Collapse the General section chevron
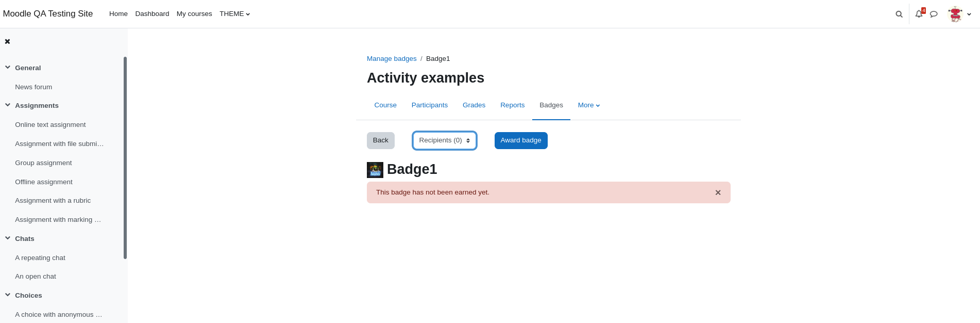Screen dimensions: 980x323 (8, 68)
